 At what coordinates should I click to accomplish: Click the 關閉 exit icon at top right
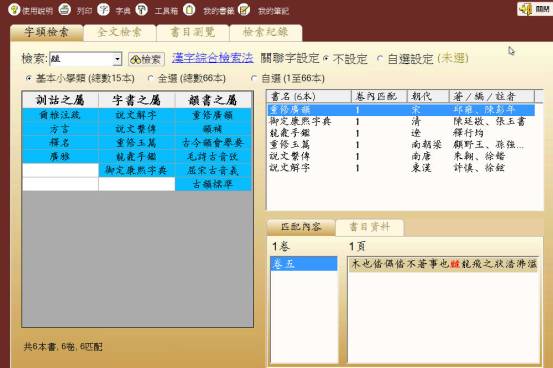click(534, 9)
